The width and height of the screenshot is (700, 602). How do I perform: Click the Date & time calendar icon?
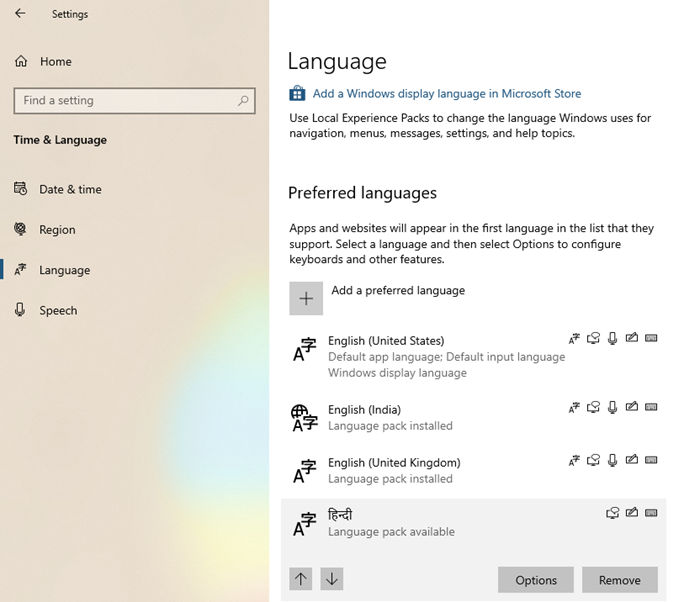(21, 189)
